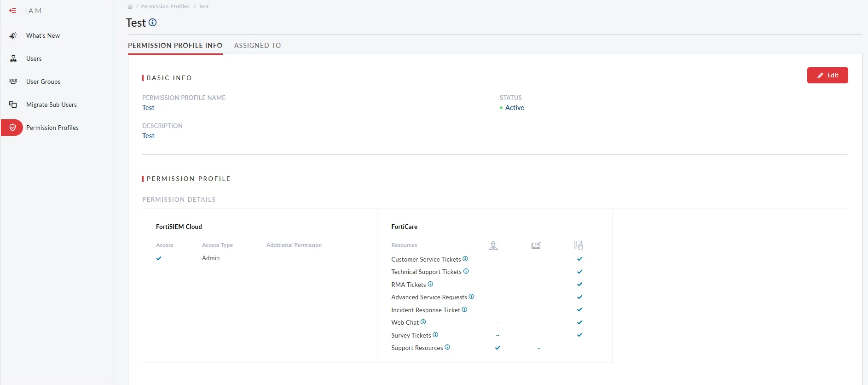Viewport: 868px width, 385px height.
Task: Open What's New in sidebar
Action: coord(43,35)
